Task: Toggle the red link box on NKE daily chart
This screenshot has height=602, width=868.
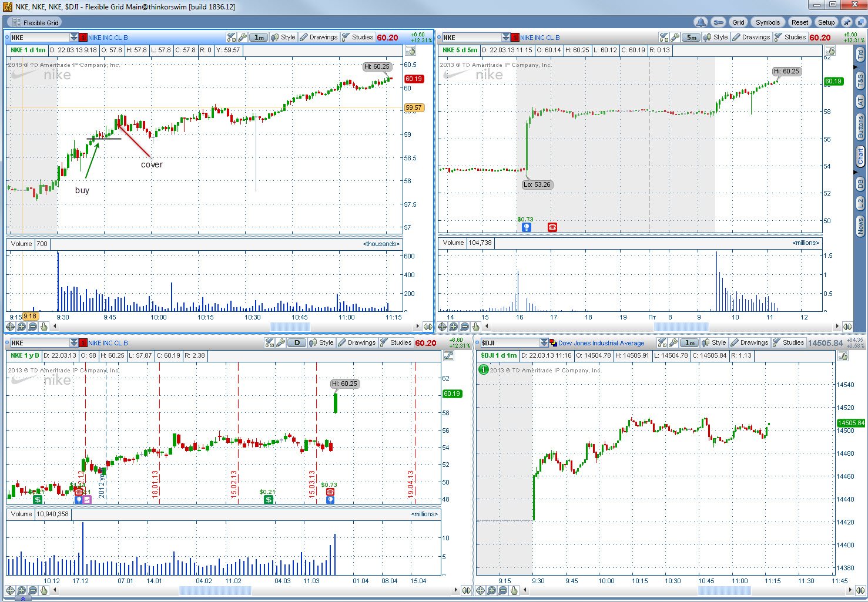Action: click(83, 343)
